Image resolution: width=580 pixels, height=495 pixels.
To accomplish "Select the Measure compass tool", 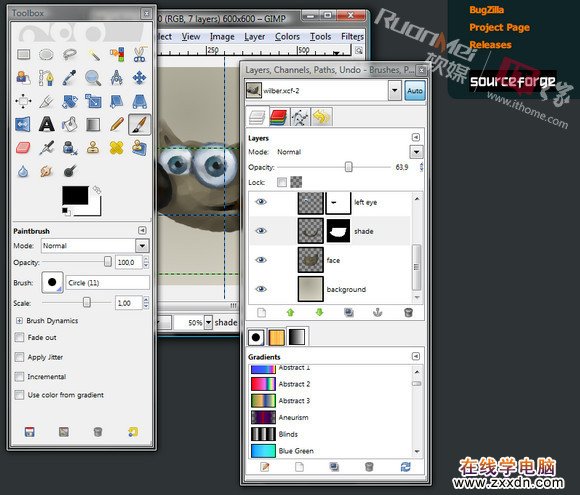I will [x=117, y=78].
